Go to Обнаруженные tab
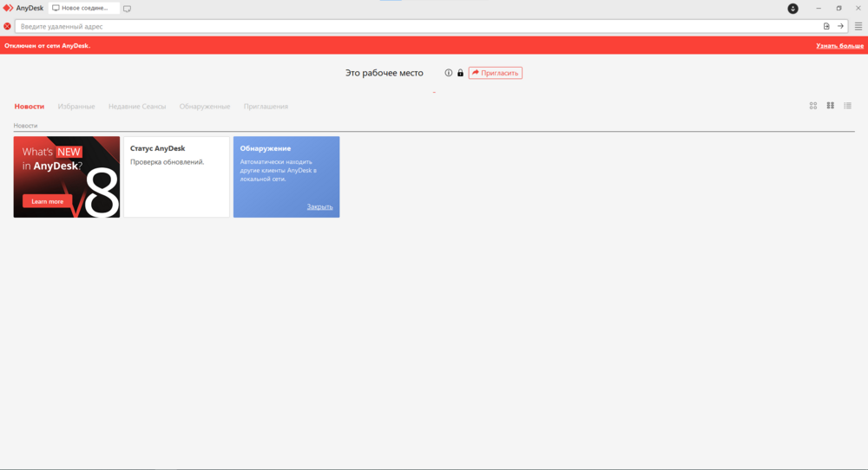868x470 pixels. (205, 106)
